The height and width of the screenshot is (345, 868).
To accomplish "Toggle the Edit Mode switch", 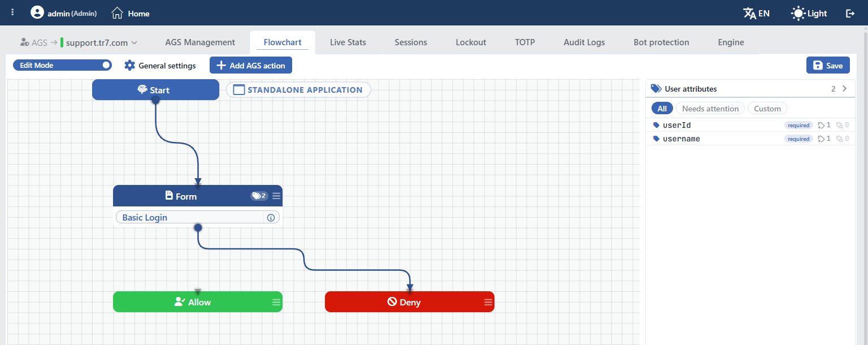I will (62, 65).
